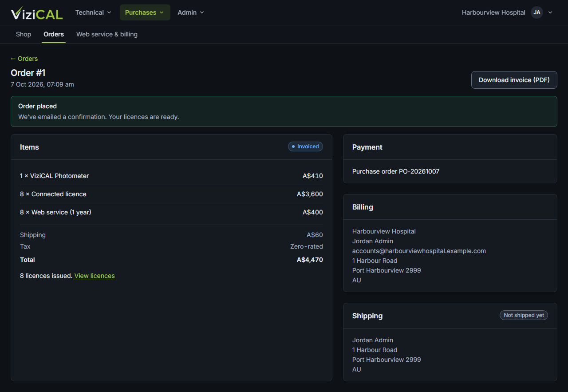Click Harbourview Hospital in the Billing card
Image resolution: width=568 pixels, height=392 pixels.
coord(384,231)
